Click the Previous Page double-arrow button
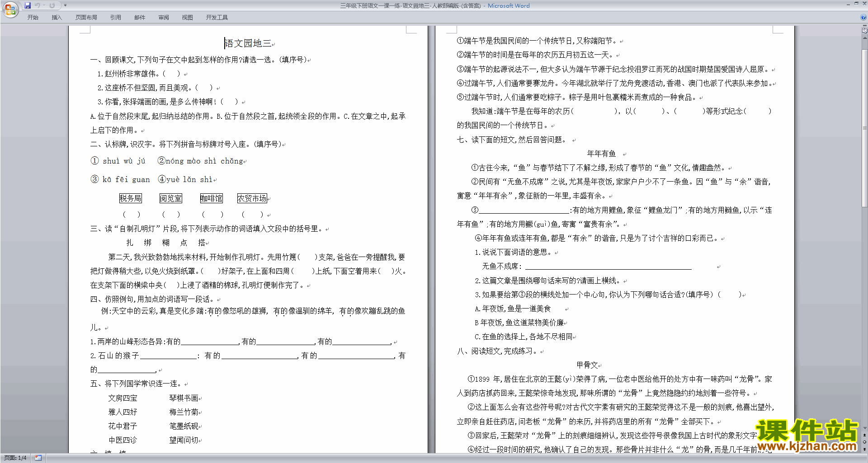868x463 pixels. click(x=865, y=435)
